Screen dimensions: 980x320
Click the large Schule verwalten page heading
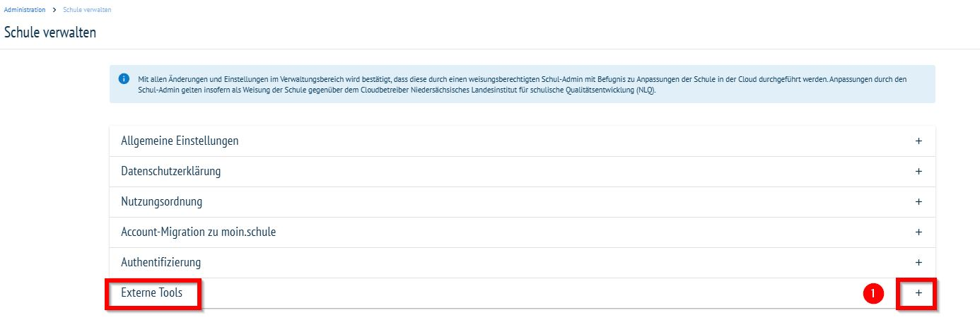pyautogui.click(x=50, y=32)
